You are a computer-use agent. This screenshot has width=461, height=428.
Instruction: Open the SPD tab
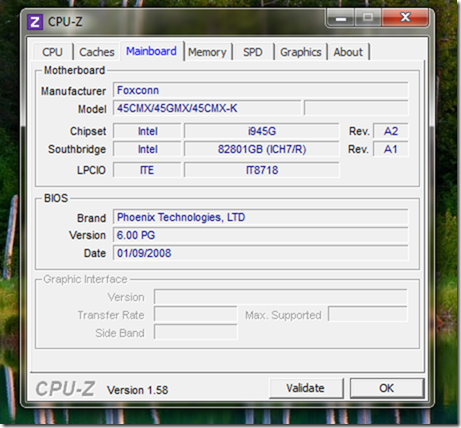click(x=253, y=52)
